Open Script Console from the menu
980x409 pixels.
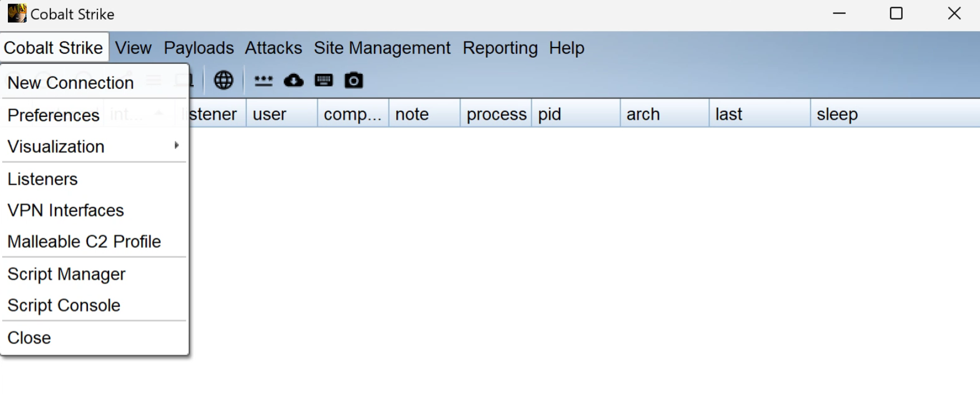pyautogui.click(x=95, y=305)
